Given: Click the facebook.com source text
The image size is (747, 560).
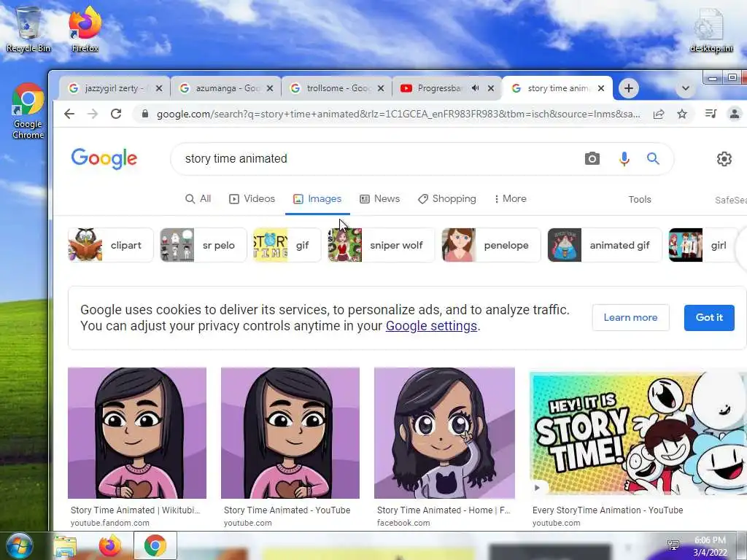Looking at the screenshot, I should pos(403,523).
